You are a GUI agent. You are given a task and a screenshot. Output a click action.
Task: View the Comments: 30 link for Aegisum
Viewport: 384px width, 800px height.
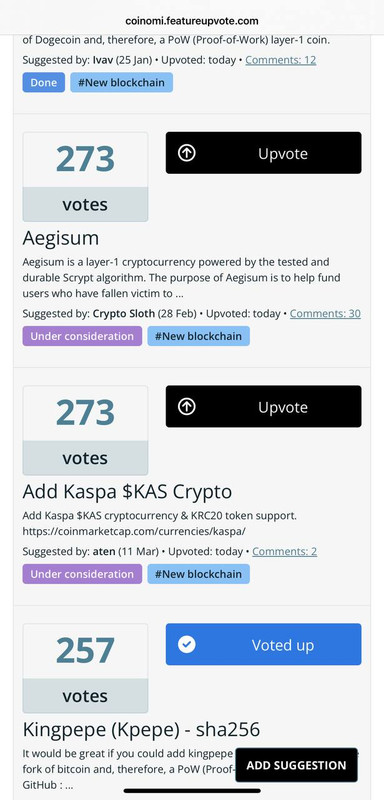[325, 313]
